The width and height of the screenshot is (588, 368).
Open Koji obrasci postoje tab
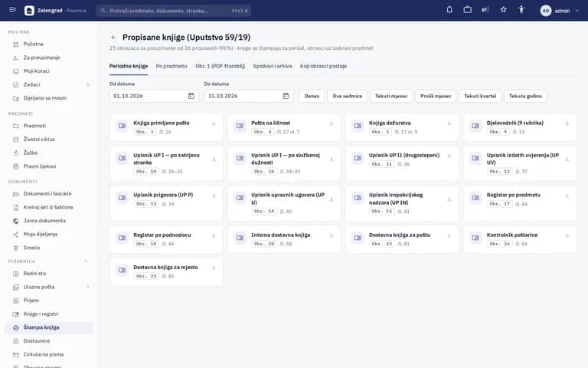click(323, 66)
